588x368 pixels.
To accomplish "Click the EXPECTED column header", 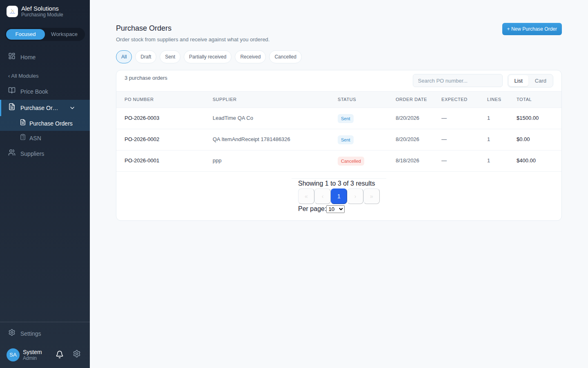I will pos(454,99).
